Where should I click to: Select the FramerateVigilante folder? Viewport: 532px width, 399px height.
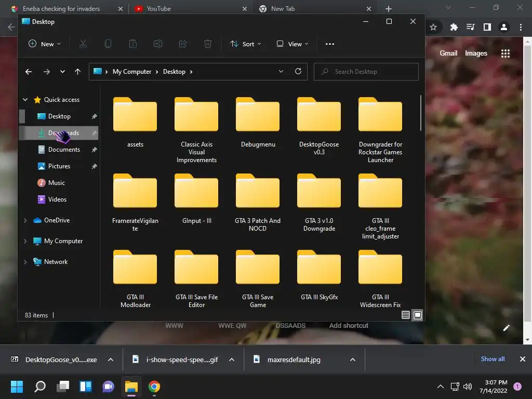coord(135,203)
